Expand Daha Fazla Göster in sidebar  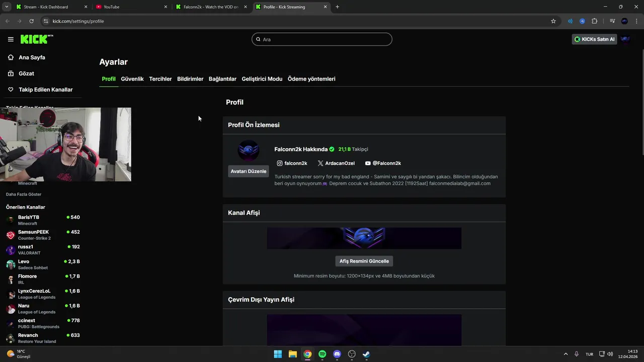click(x=24, y=194)
